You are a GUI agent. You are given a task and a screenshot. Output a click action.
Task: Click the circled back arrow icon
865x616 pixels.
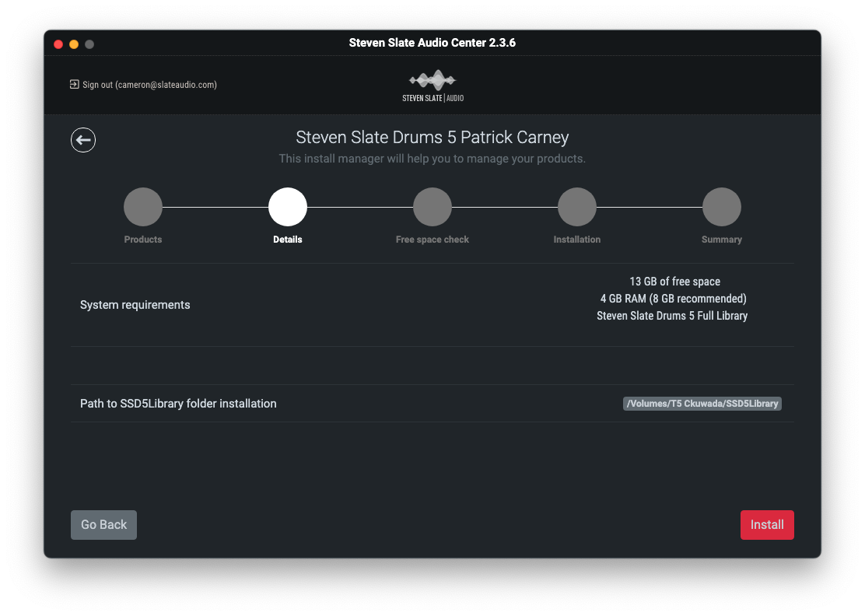click(x=83, y=140)
